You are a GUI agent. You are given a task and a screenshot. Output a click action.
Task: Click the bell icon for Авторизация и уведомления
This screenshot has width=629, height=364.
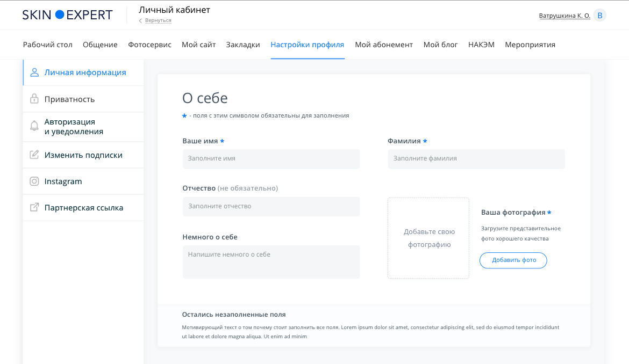pos(34,126)
